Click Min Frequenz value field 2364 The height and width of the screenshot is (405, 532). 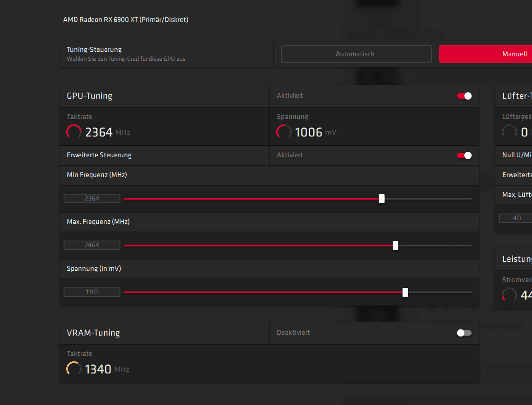point(92,198)
